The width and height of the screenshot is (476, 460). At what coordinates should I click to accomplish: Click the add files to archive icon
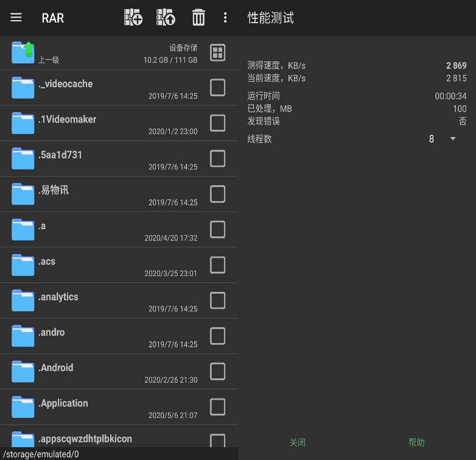coord(133,17)
